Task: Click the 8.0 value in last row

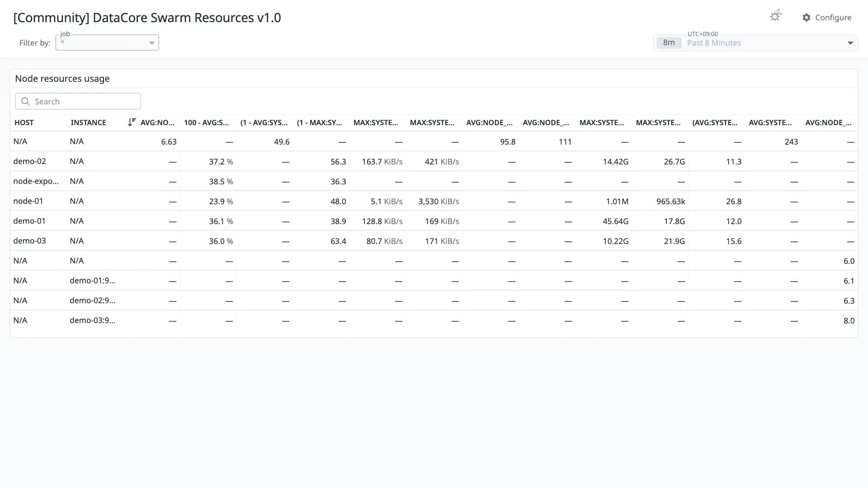Action: [x=849, y=321]
